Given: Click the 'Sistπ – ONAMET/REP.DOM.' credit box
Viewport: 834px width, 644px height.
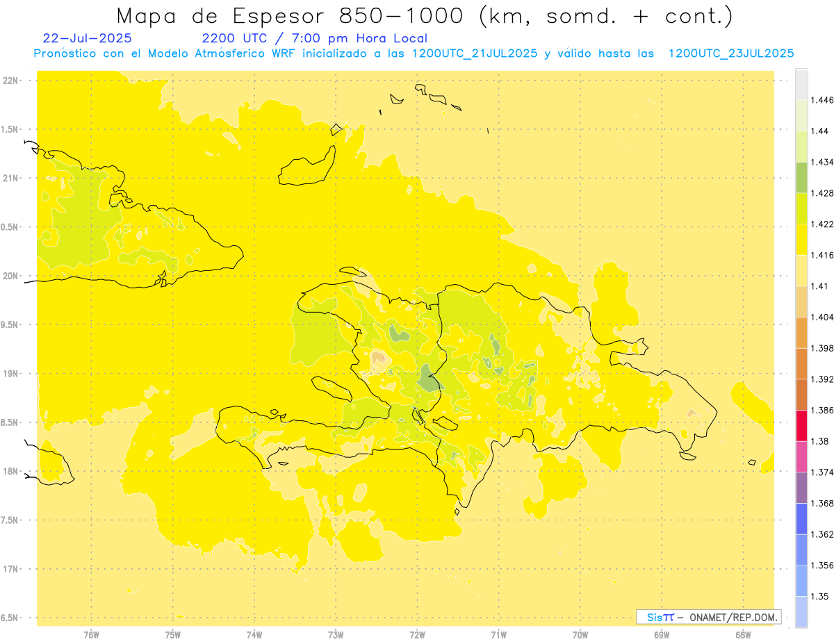Looking at the screenshot, I should (709, 617).
